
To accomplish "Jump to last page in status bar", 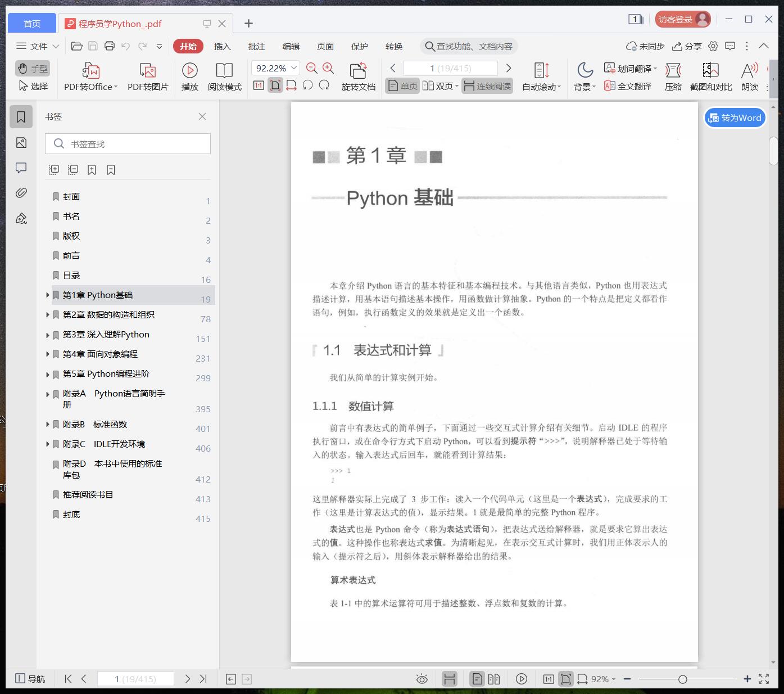I will pyautogui.click(x=203, y=679).
